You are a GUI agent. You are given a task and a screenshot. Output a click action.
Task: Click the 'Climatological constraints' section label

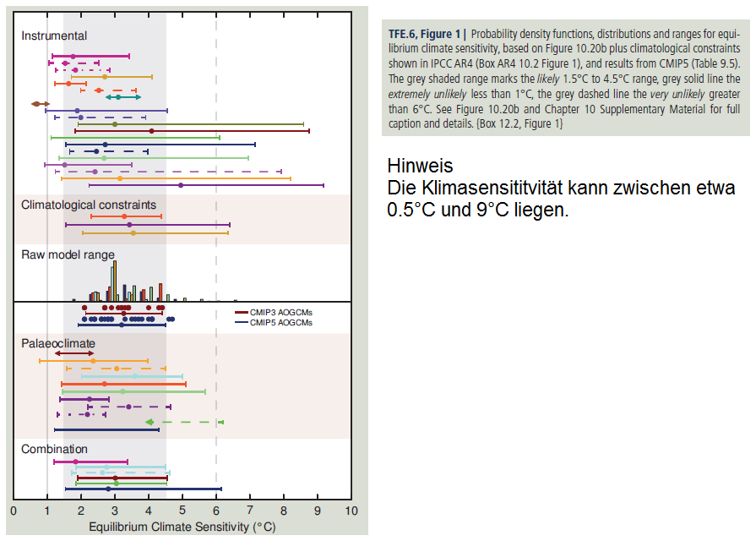89,205
